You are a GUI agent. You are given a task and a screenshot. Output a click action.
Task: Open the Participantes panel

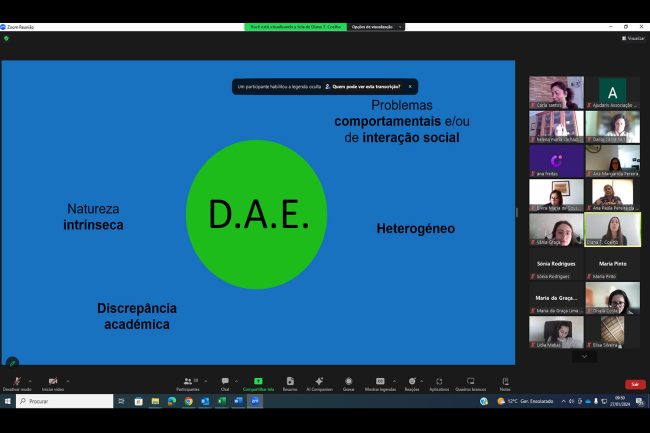point(187,382)
